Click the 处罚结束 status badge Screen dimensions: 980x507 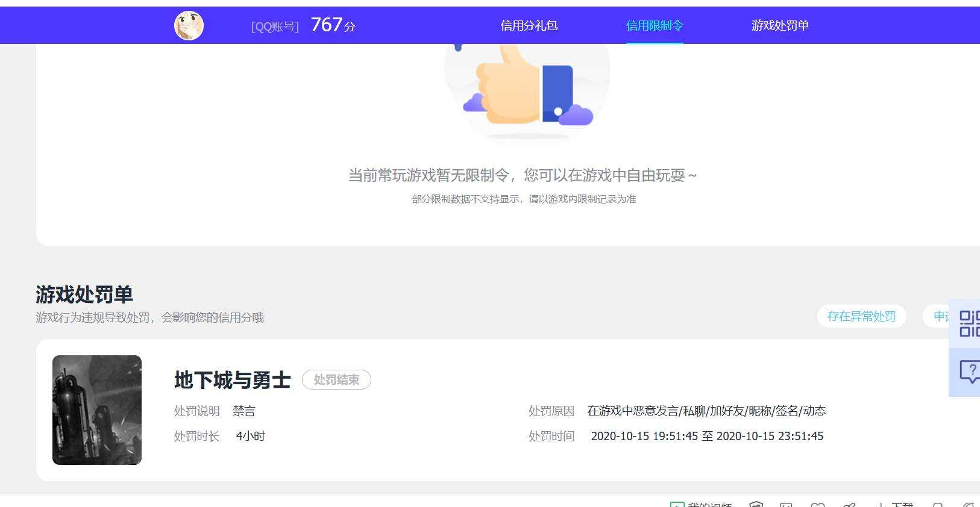click(336, 380)
